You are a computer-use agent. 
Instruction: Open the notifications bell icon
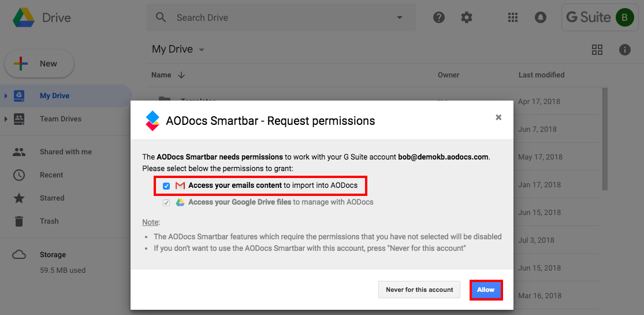pyautogui.click(x=541, y=17)
